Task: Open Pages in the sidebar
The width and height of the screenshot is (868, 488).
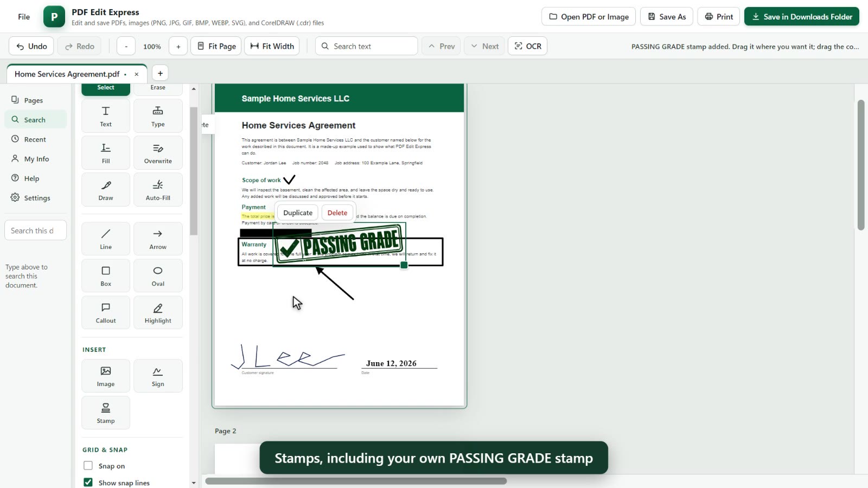Action: pos(35,100)
